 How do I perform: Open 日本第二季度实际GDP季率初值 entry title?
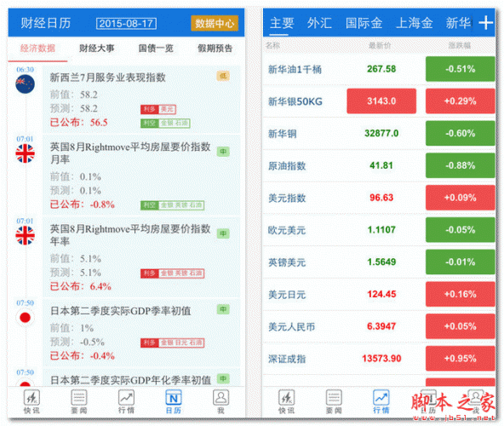(121, 311)
